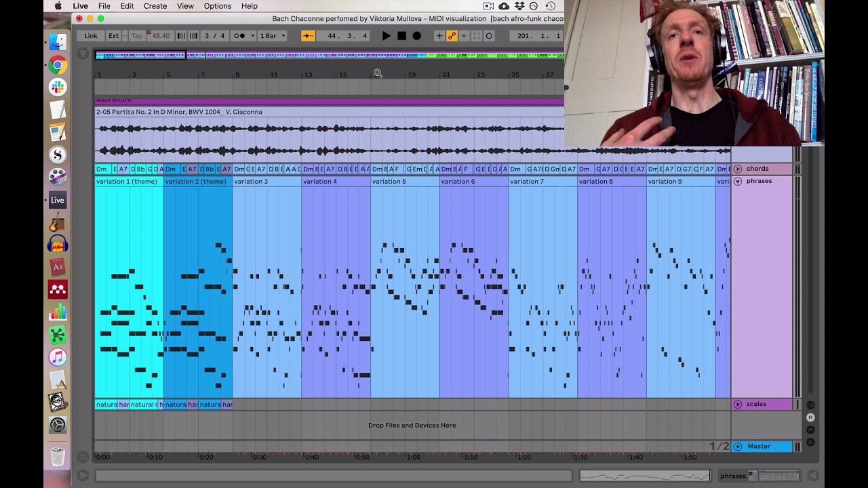The width and height of the screenshot is (868, 488).
Task: Click the Tap tempo button
Action: (137, 36)
